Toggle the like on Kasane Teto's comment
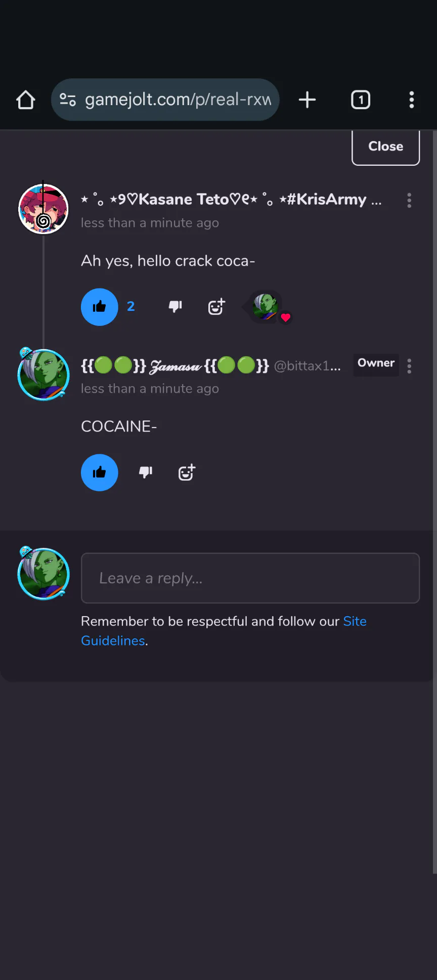437x980 pixels. [100, 307]
